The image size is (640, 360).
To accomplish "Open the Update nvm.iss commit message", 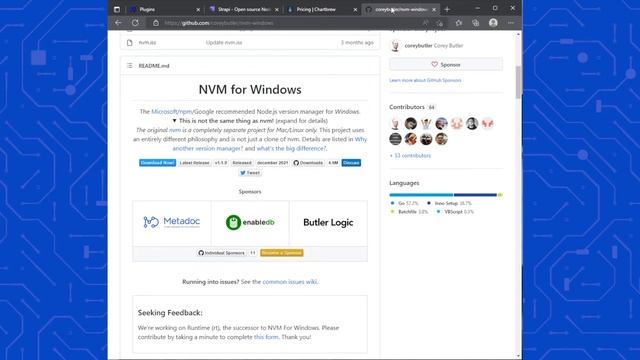I will coord(224,42).
